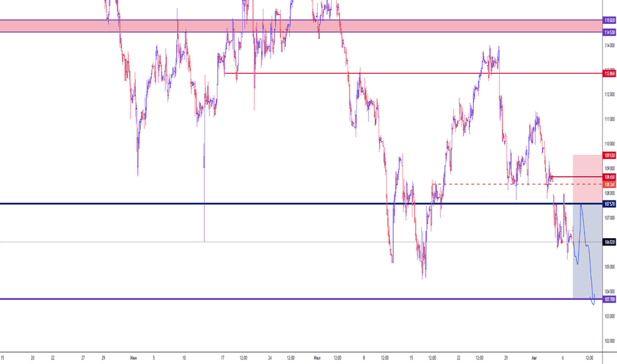Click the 106.020 current price label
This screenshot has height=364, width=617.
609,242
